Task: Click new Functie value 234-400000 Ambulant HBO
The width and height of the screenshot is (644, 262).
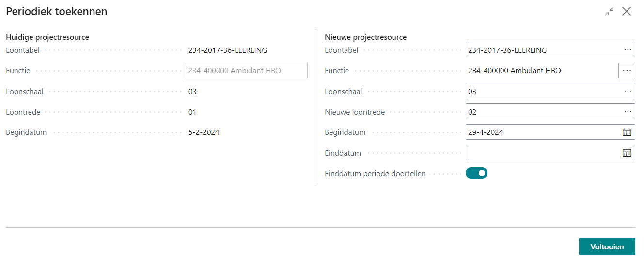Action: (x=514, y=71)
